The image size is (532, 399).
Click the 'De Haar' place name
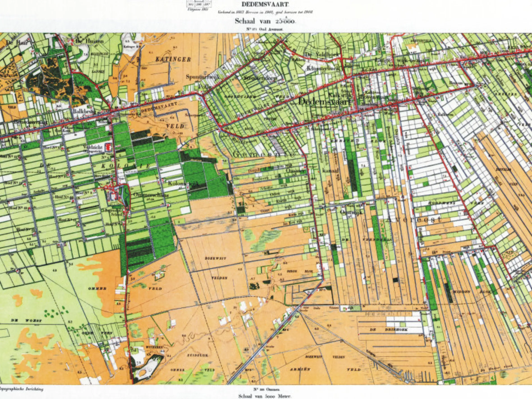pos(17,43)
